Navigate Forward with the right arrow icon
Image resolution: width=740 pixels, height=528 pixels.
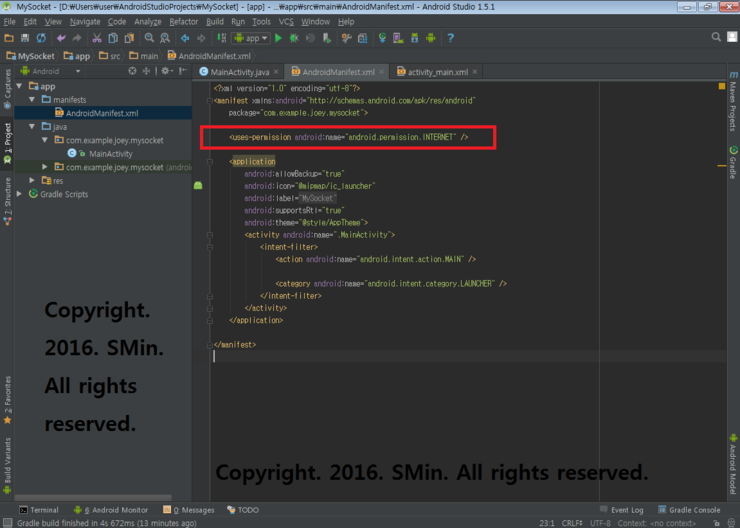(201, 38)
